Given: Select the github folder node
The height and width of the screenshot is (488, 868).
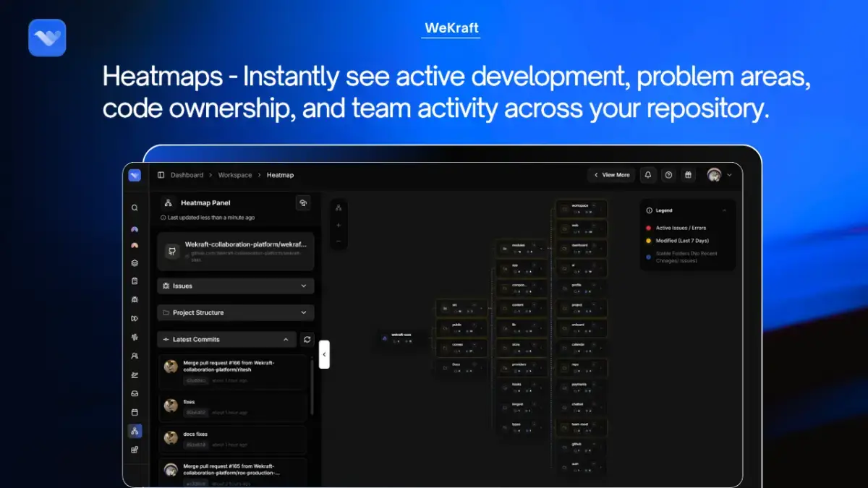Looking at the screenshot, I should 582,448.
